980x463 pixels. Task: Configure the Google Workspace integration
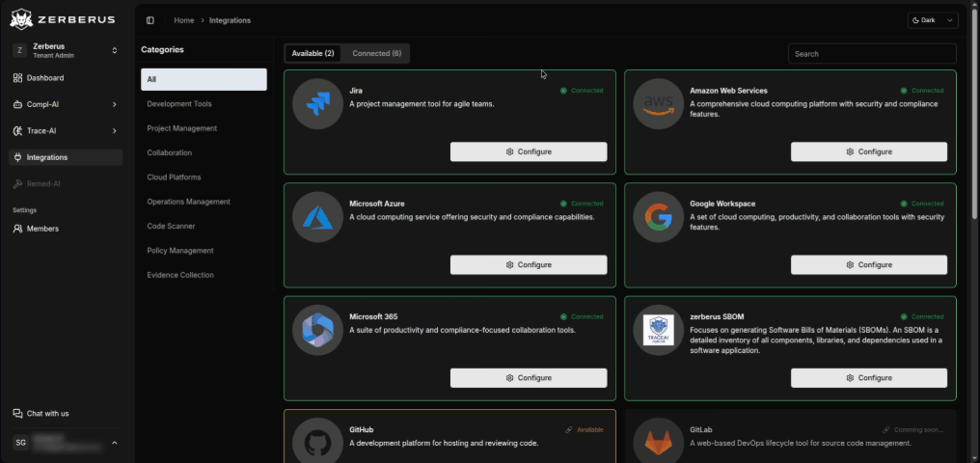click(868, 264)
